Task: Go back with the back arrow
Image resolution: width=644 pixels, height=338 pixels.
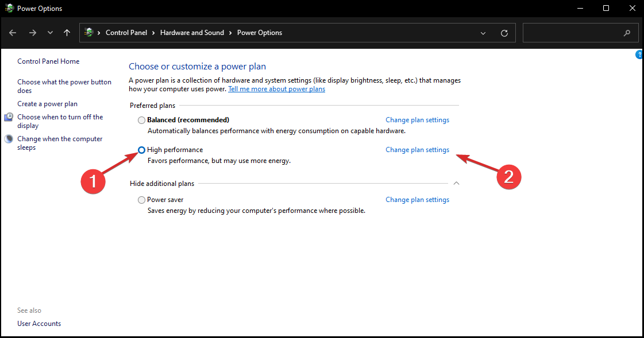Action: 13,33
